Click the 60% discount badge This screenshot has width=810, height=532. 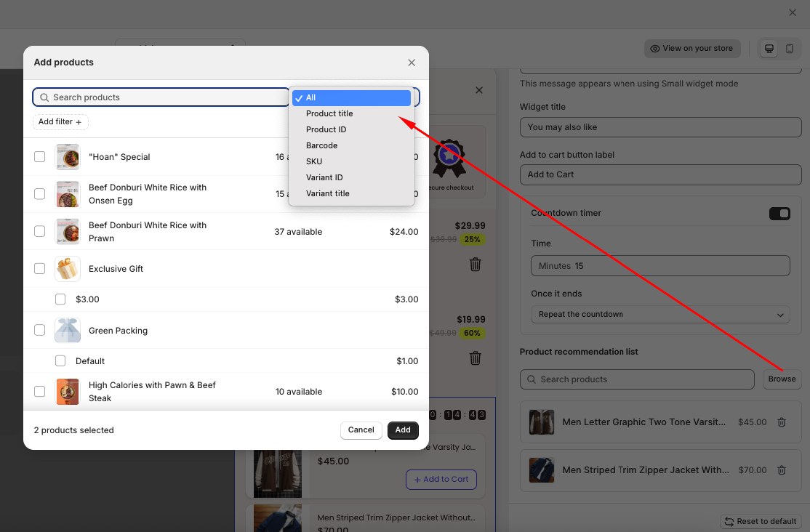click(x=472, y=333)
